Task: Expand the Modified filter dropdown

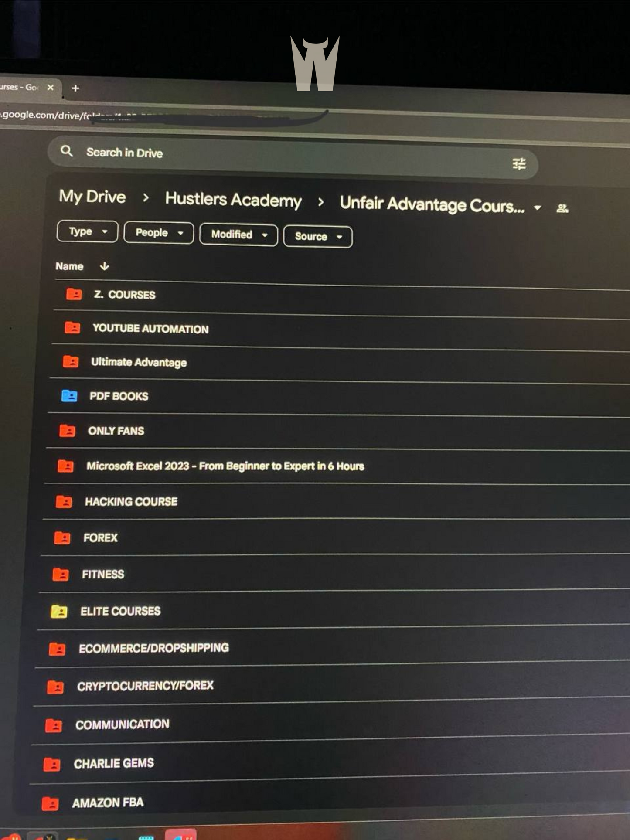Action: (x=238, y=235)
